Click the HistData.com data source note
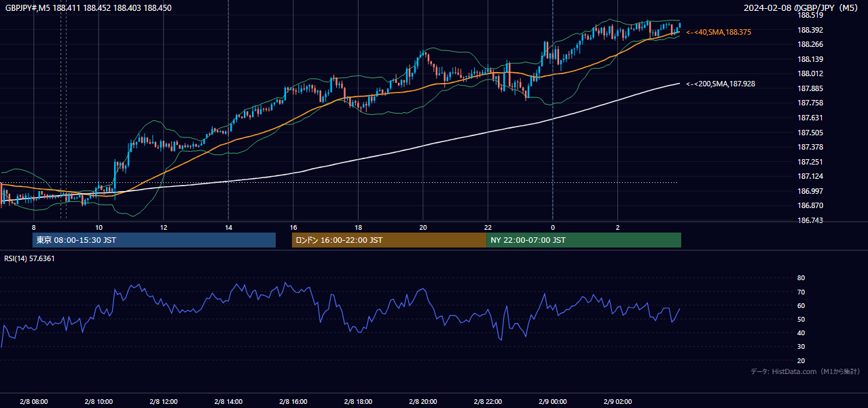868x408 pixels. click(806, 371)
